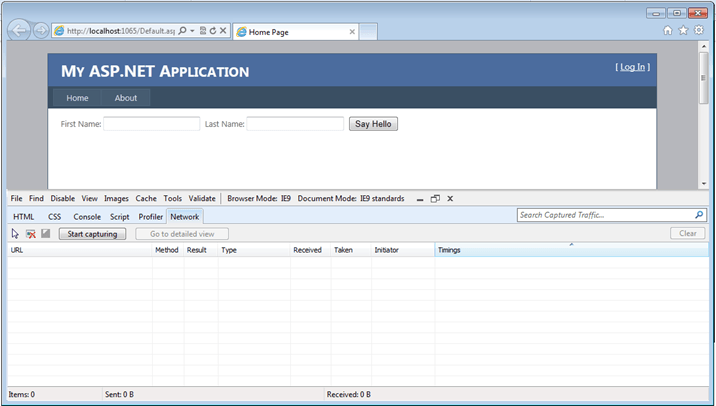Minimize the developer tools pane

(420, 200)
